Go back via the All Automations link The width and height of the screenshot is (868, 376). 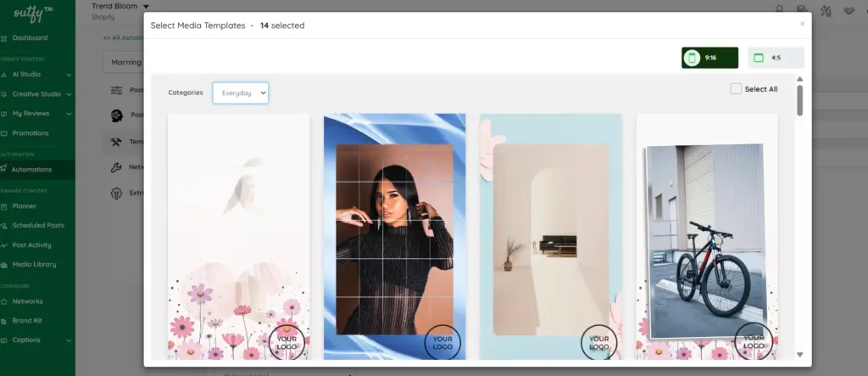point(124,37)
